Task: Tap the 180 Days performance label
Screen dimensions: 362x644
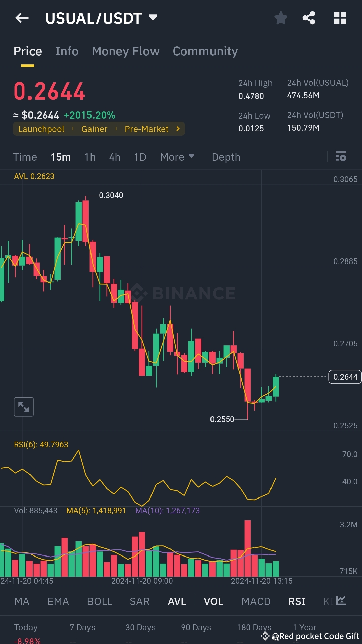Action: point(254,627)
